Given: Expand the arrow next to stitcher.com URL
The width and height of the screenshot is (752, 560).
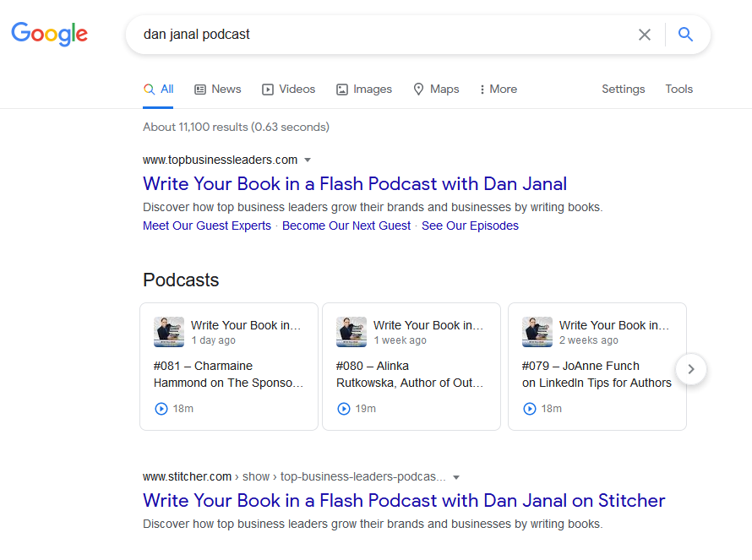Looking at the screenshot, I should [x=456, y=477].
